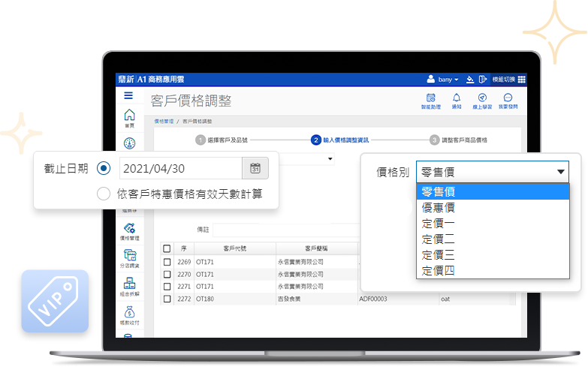Go to step 3 調整客戶商品價格
The width and height of the screenshot is (588, 367).
point(458,140)
